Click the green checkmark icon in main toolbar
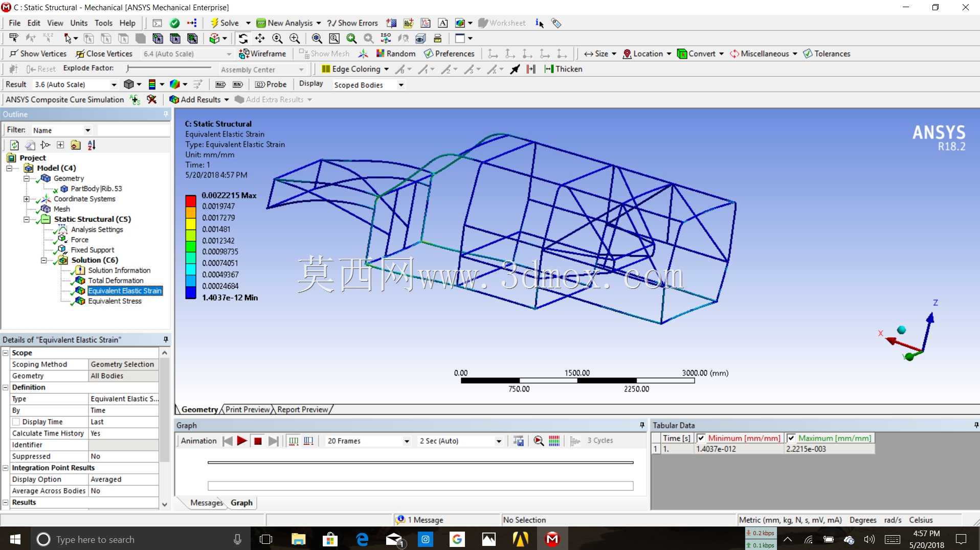The width and height of the screenshot is (980, 550). (174, 23)
